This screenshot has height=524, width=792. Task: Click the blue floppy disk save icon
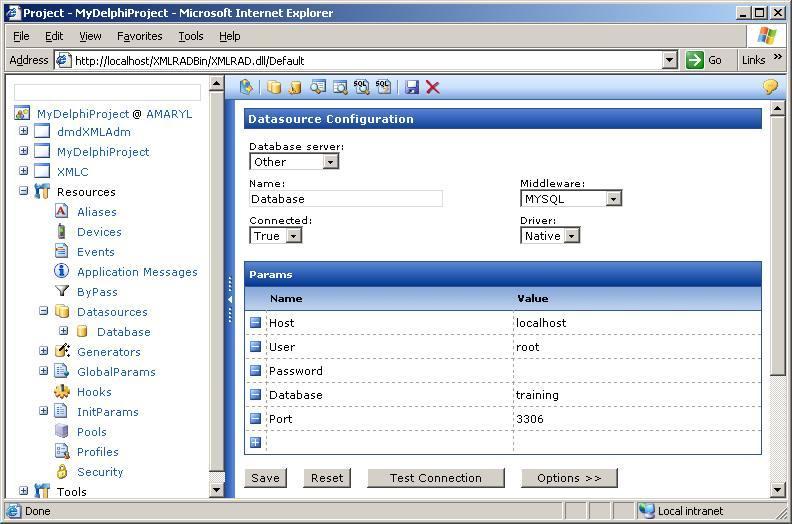[412, 88]
